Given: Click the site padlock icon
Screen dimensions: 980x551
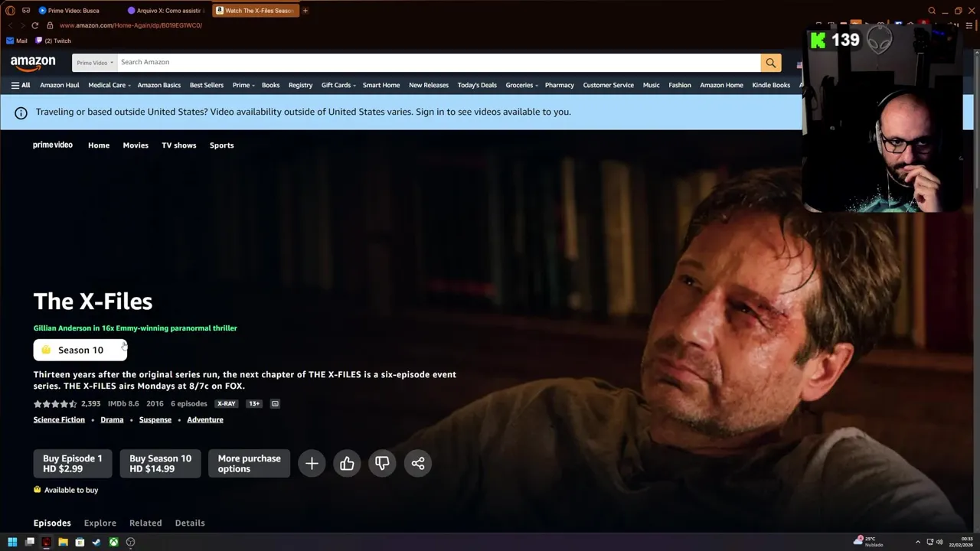Looking at the screenshot, I should coord(51,25).
